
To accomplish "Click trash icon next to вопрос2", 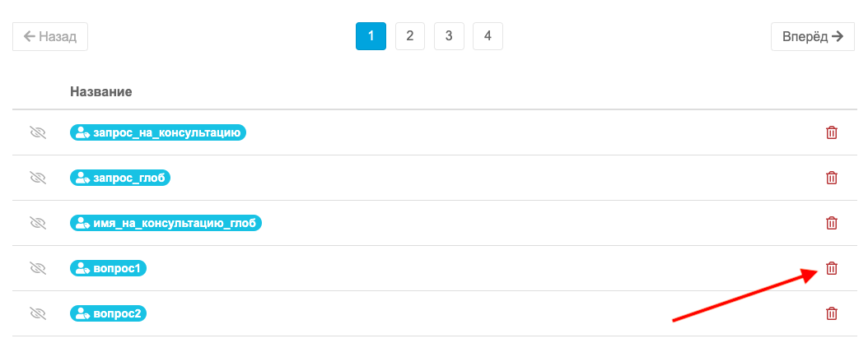I will [x=831, y=313].
